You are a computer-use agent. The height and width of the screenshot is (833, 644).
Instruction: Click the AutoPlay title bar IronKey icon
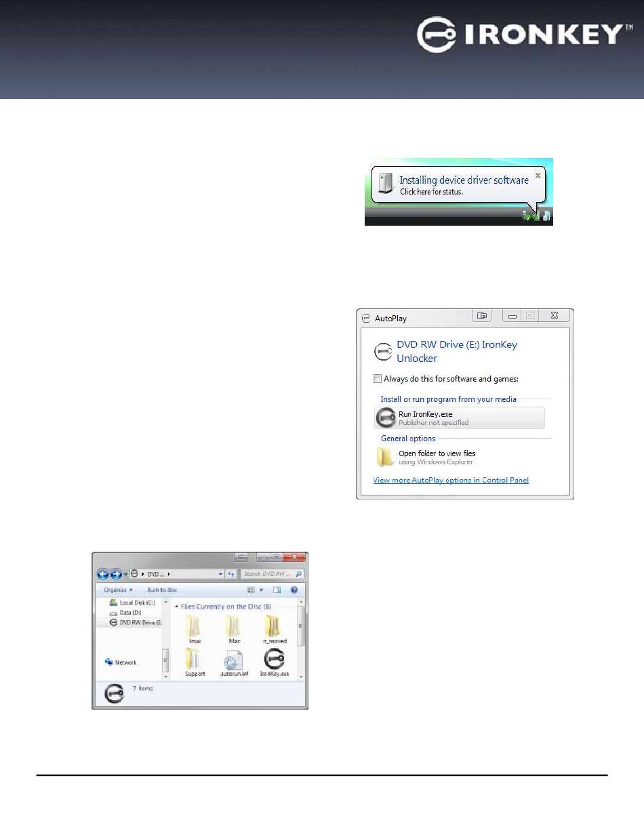point(366,318)
